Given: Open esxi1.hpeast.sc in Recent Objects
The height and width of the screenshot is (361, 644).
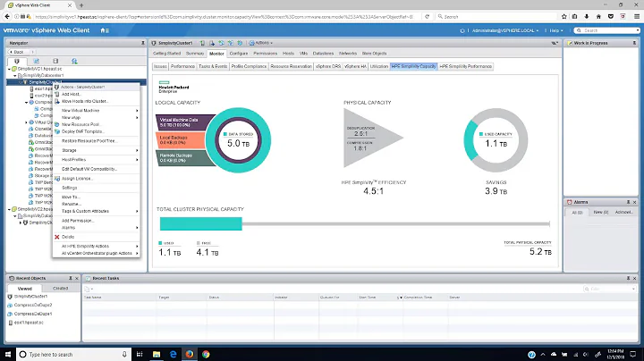Looking at the screenshot, I should 29,323.
